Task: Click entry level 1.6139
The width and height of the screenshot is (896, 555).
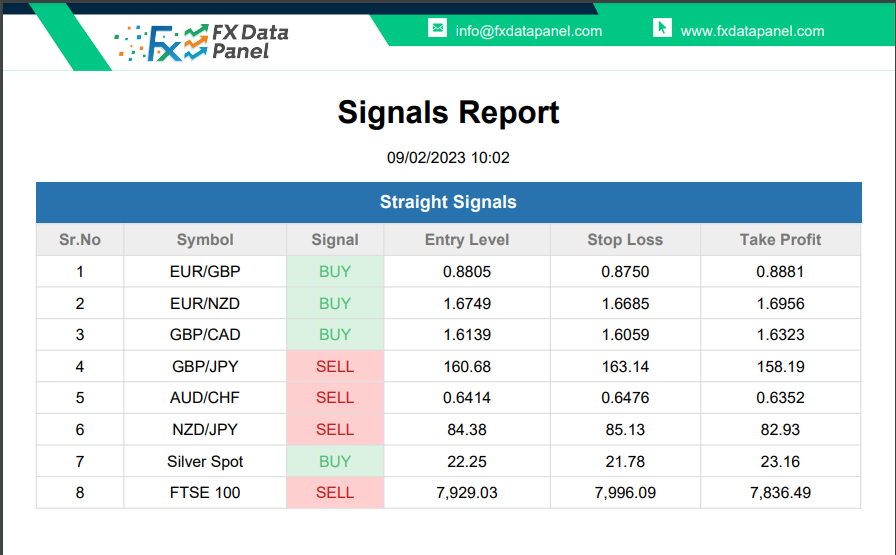Action: pyautogui.click(x=467, y=334)
